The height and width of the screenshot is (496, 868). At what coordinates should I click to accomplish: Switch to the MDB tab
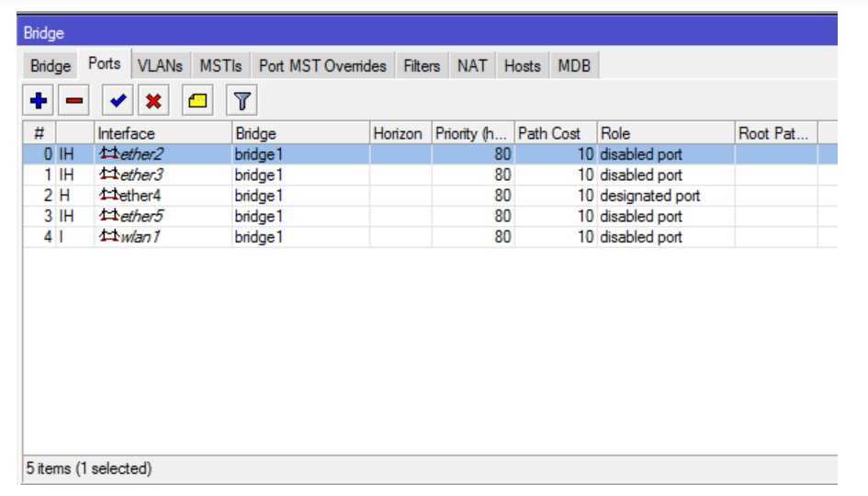(x=575, y=65)
